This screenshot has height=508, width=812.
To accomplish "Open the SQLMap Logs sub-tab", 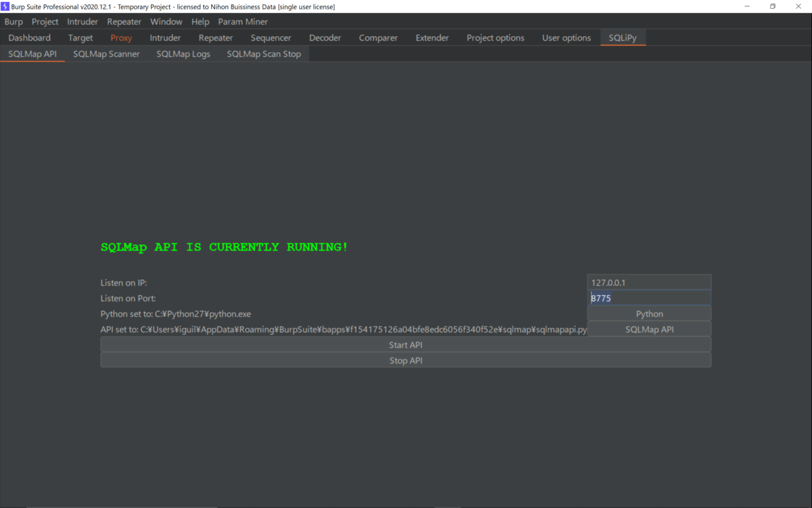I will click(x=183, y=54).
